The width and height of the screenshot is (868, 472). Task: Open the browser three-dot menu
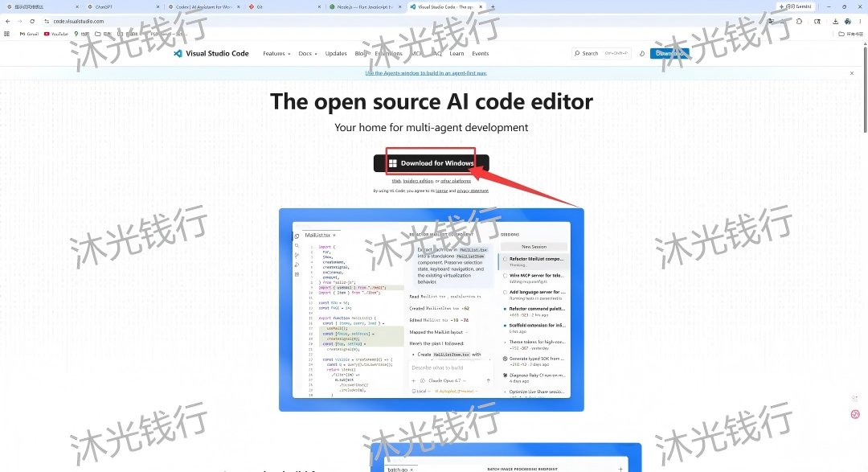[x=860, y=21]
